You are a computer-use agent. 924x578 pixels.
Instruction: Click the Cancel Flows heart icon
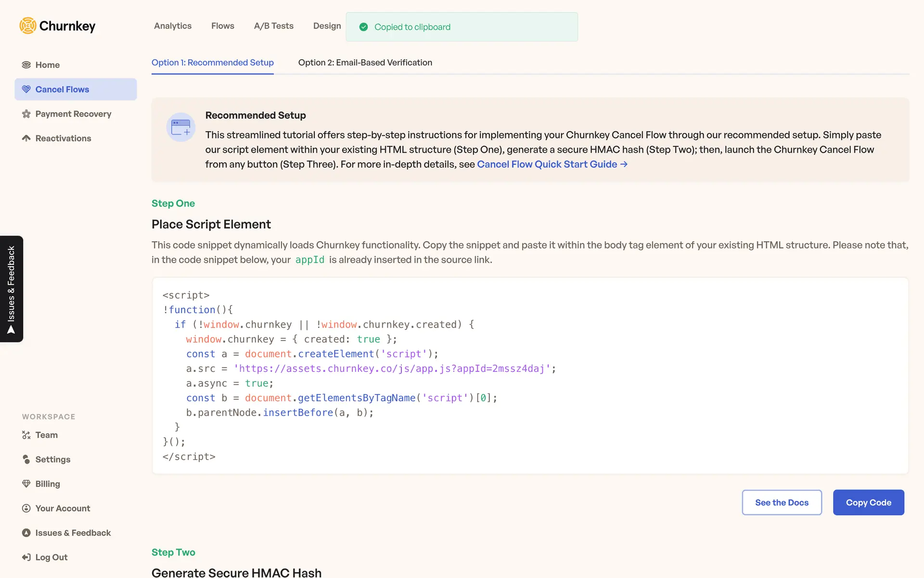click(x=26, y=90)
